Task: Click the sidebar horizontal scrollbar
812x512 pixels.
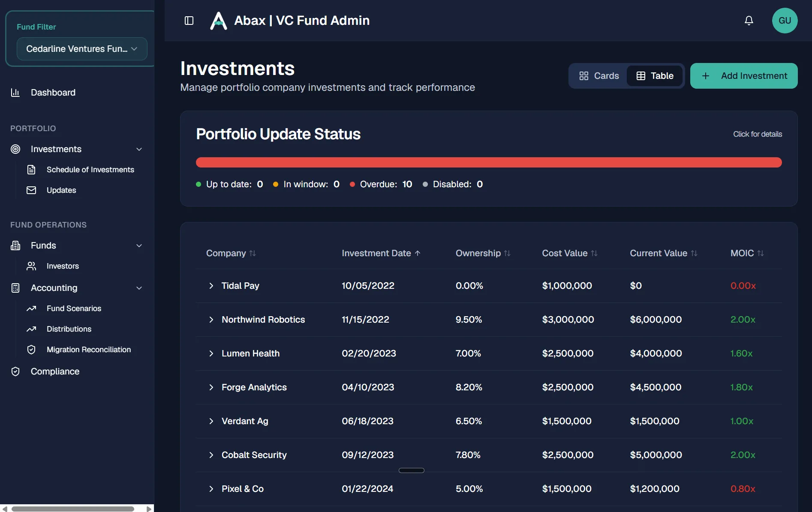Action: click(73, 509)
